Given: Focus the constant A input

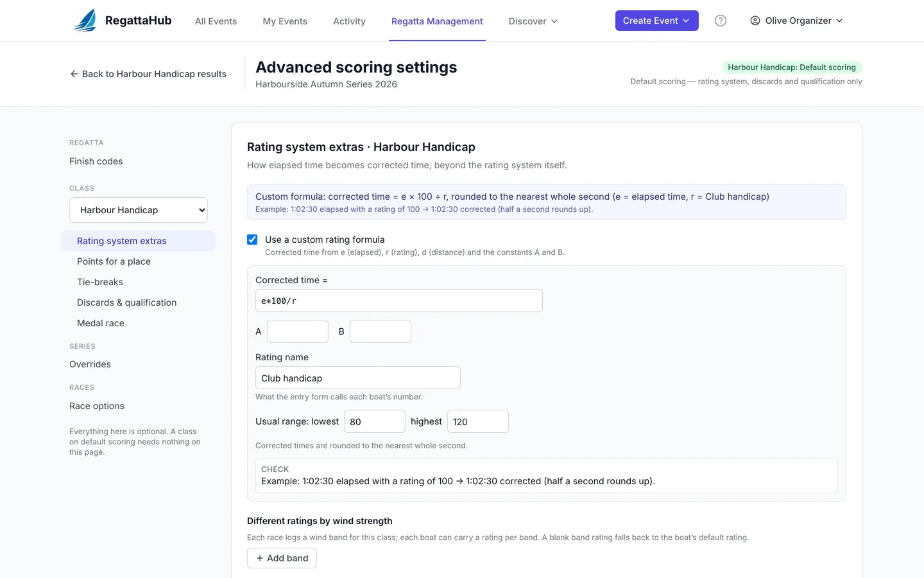Looking at the screenshot, I should (x=298, y=331).
